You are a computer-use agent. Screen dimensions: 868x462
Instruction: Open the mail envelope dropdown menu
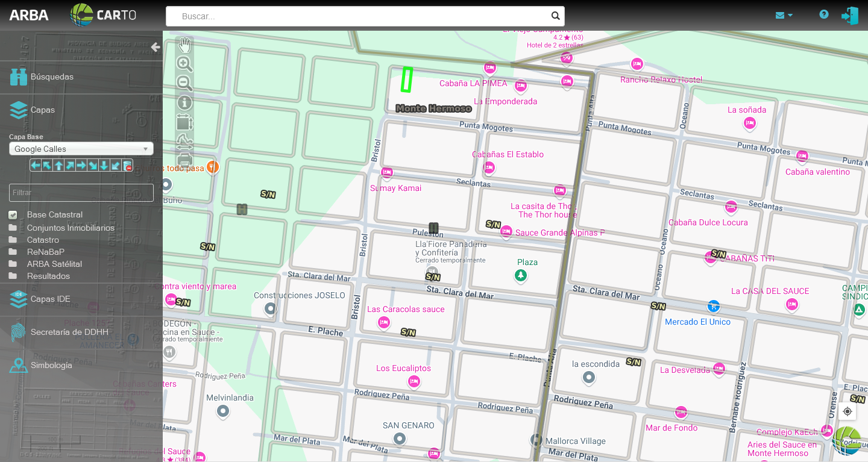tap(784, 16)
